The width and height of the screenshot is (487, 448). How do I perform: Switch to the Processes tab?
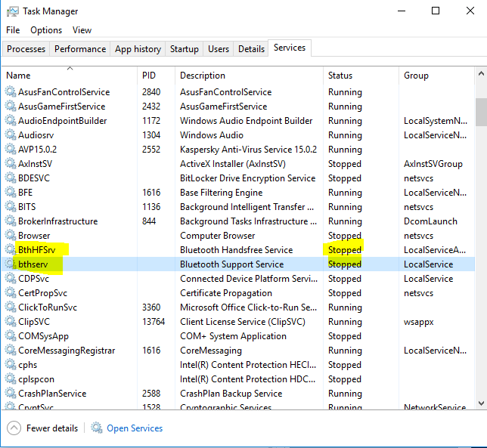tap(26, 48)
